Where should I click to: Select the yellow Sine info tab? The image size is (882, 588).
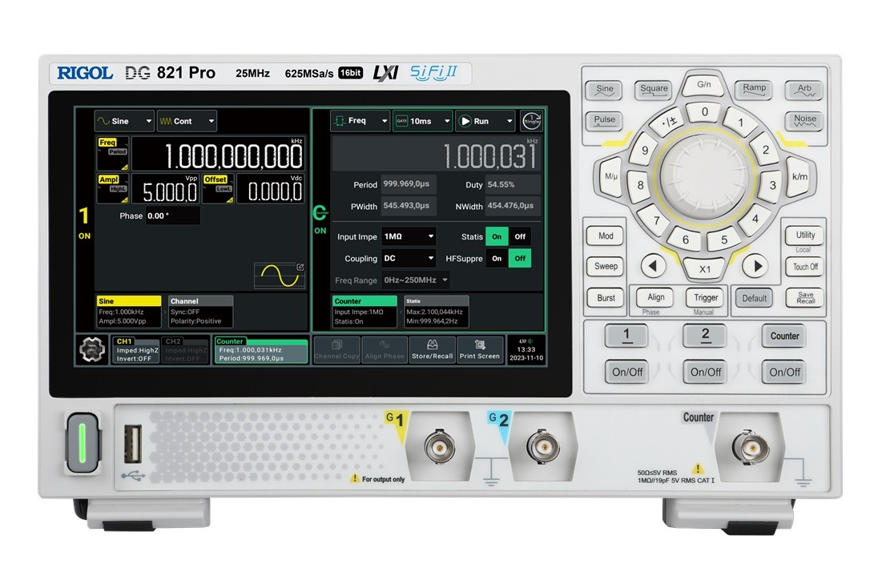pos(129,312)
